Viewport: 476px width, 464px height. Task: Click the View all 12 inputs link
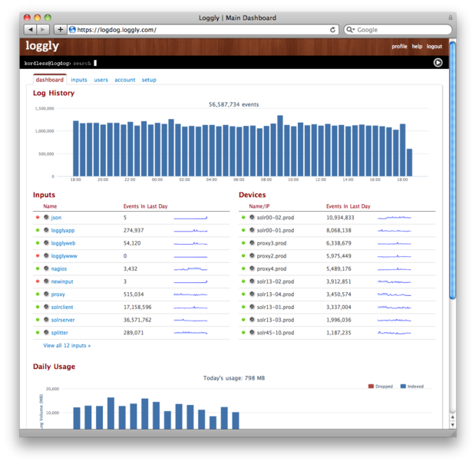click(67, 346)
